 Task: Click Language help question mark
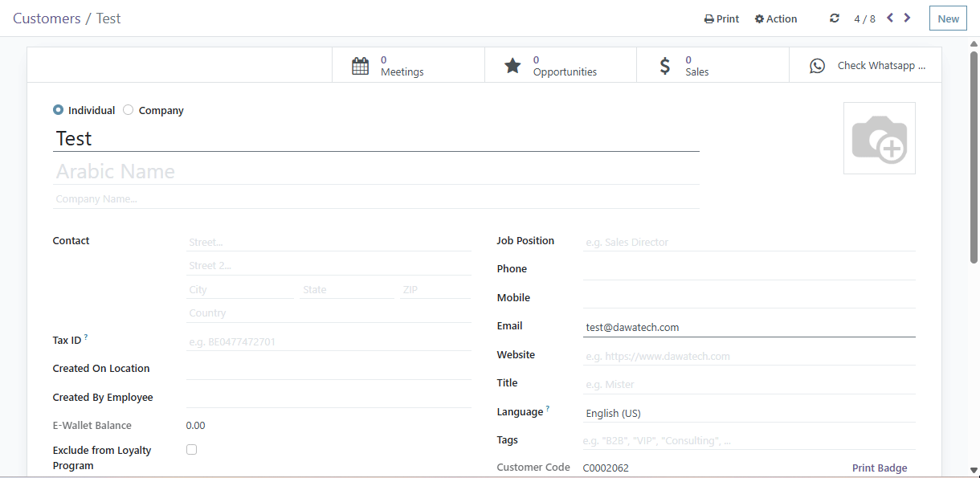tap(548, 409)
